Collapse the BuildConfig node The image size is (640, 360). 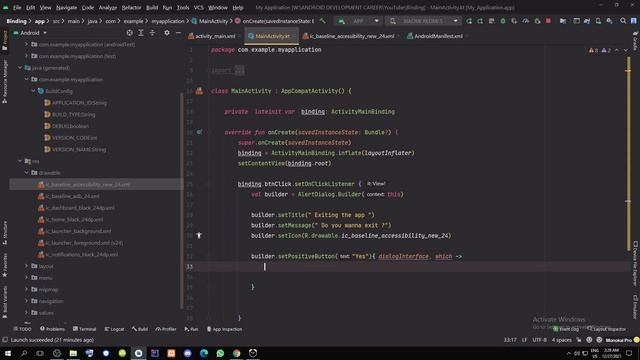click(x=33, y=91)
